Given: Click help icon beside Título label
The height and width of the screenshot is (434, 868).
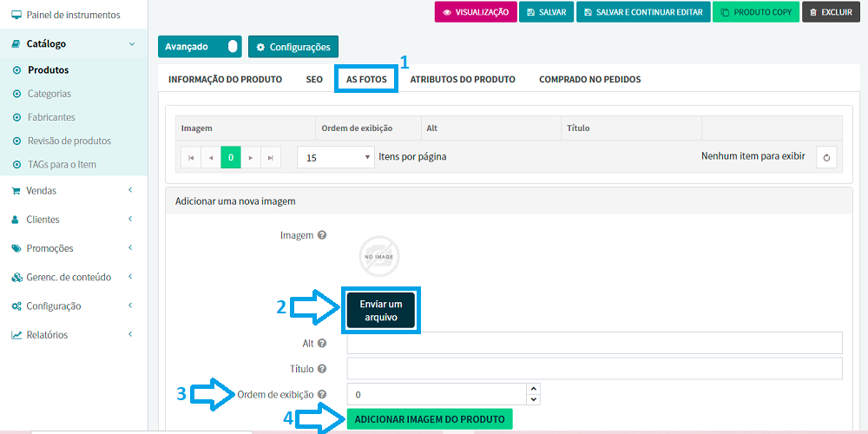Looking at the screenshot, I should (x=322, y=369).
